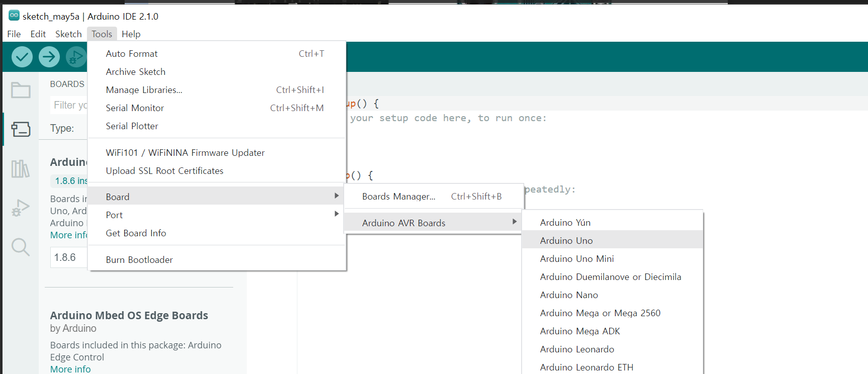Screen dimensions: 868x374
Task: Click the BOARDS panel heading
Action: pyautogui.click(x=67, y=84)
